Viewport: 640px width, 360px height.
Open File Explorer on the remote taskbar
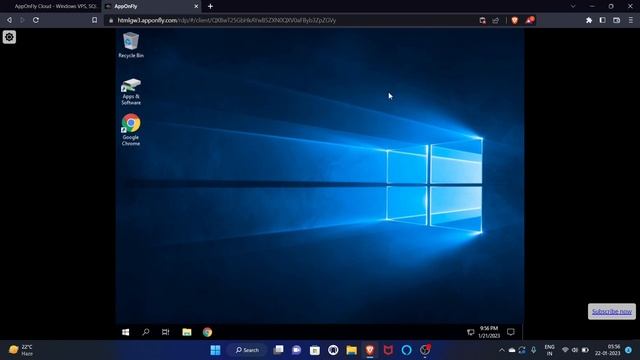click(x=187, y=332)
